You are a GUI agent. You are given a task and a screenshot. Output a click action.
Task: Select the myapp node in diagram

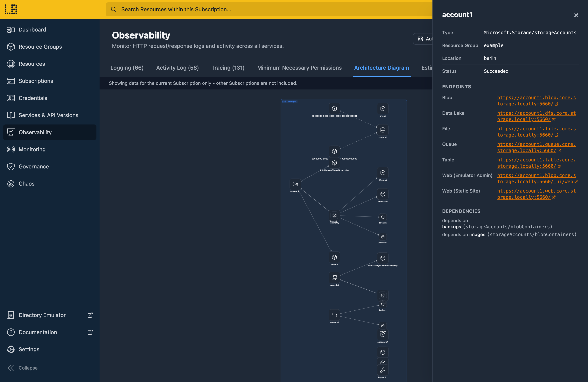(383, 109)
